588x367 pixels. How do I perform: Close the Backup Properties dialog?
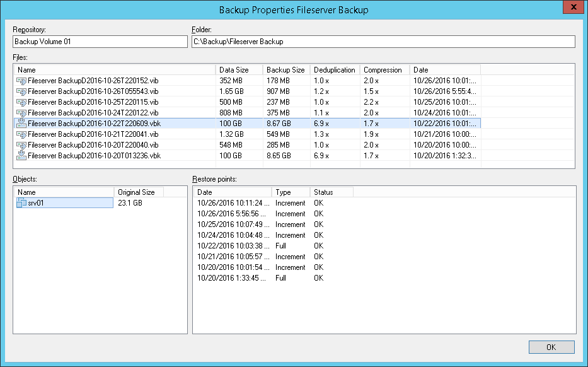tap(573, 7)
